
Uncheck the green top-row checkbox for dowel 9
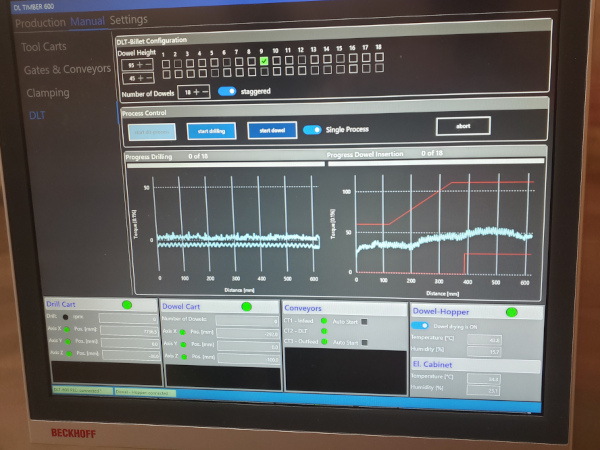point(263,61)
